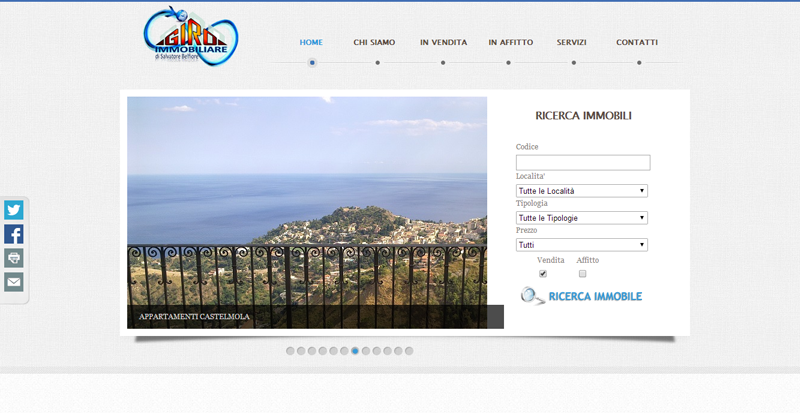This screenshot has height=413, width=800.
Task: Select the first slideshow pagination dot
Action: coord(290,351)
